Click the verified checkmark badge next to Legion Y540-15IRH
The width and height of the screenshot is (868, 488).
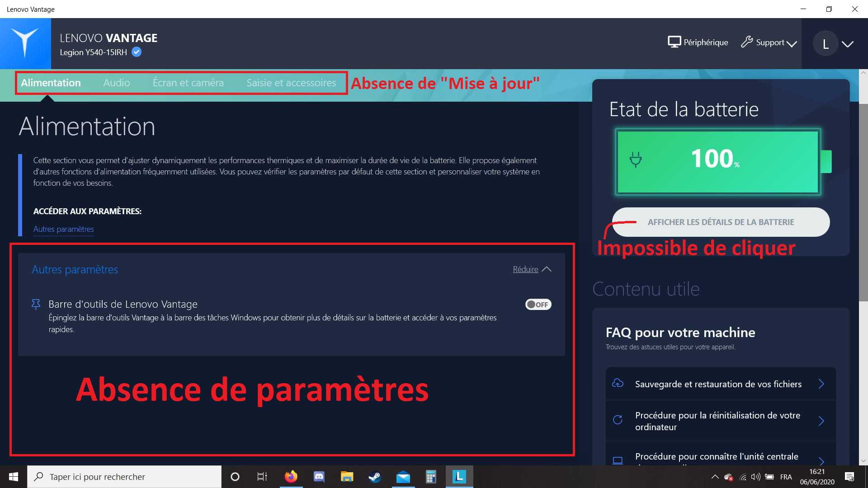[x=137, y=52]
